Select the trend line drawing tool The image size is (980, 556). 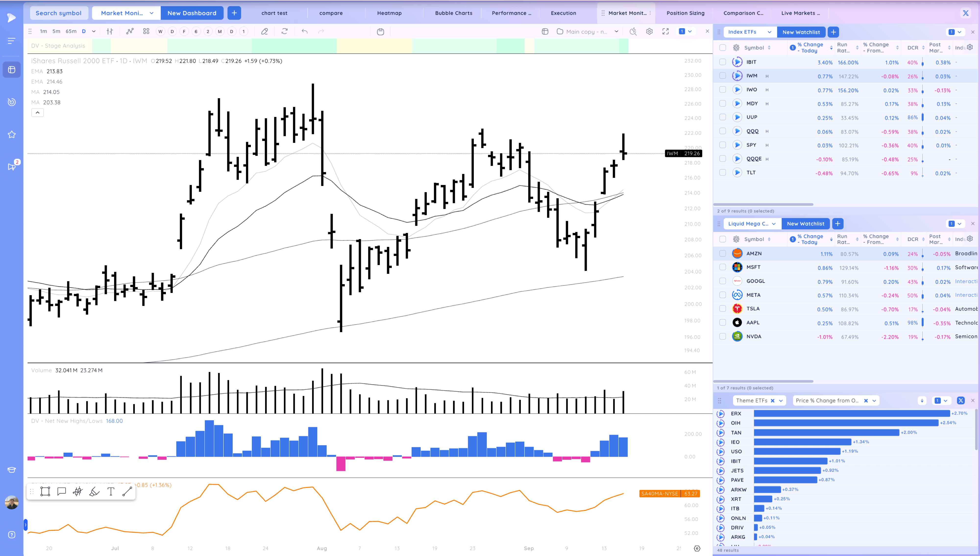click(127, 492)
